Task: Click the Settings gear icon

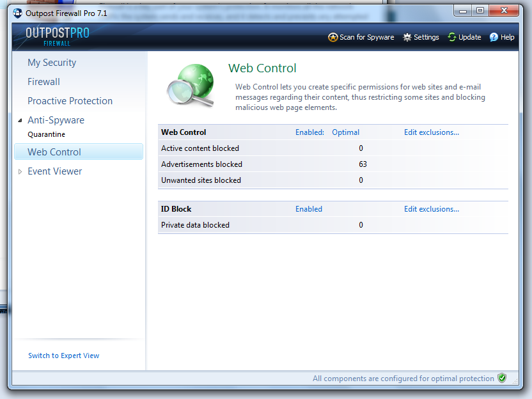Action: coord(407,37)
